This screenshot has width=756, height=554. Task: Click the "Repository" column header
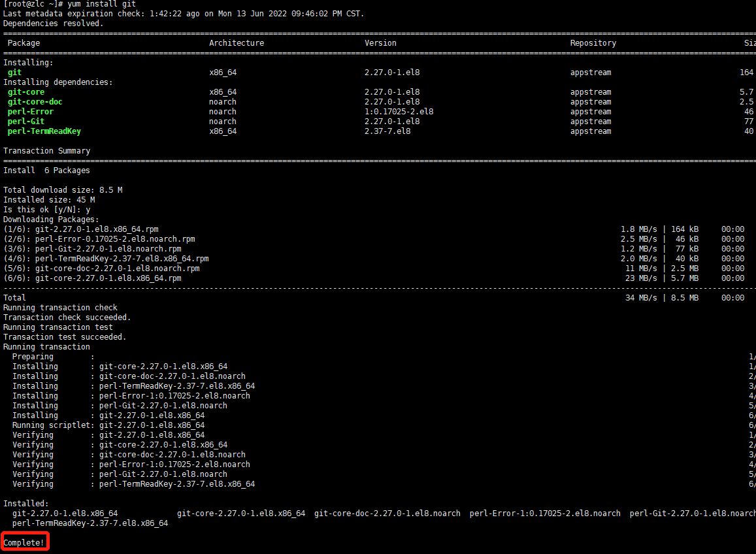(x=593, y=43)
